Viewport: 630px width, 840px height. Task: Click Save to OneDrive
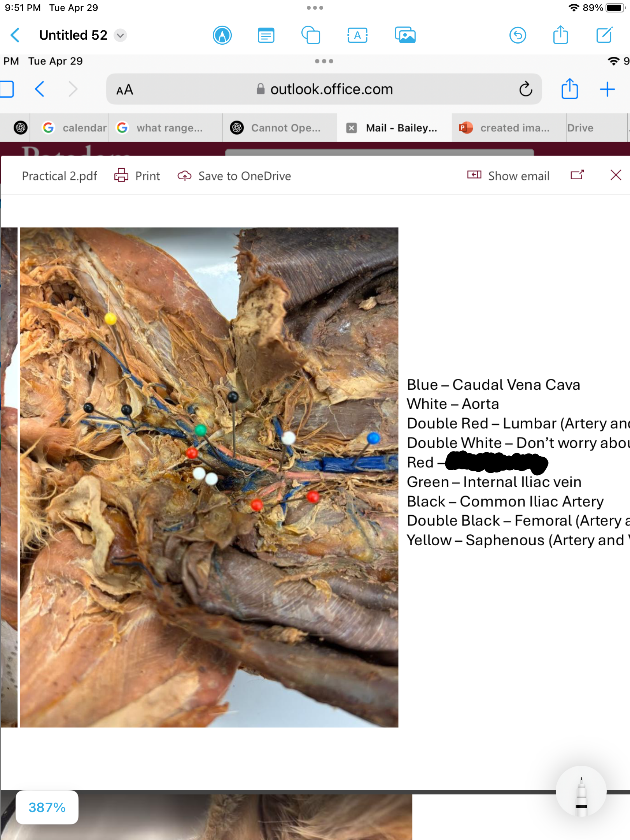point(234,176)
